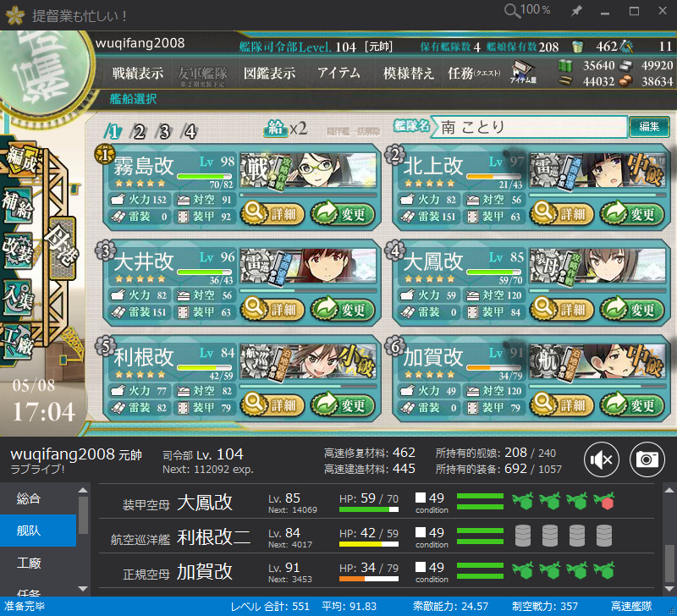This screenshot has width=677, height=616.
Task: Click first equipment slot icon of 利根改二
Action: click(x=523, y=536)
